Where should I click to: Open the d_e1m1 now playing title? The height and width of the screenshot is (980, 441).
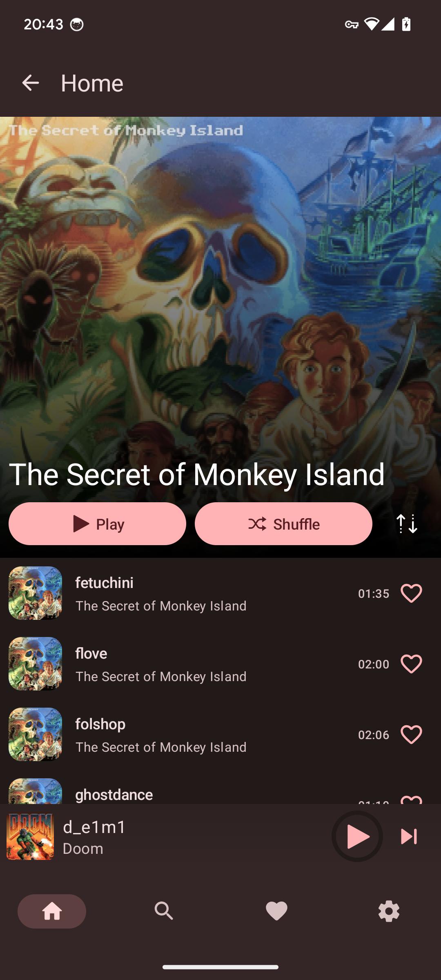(x=94, y=827)
